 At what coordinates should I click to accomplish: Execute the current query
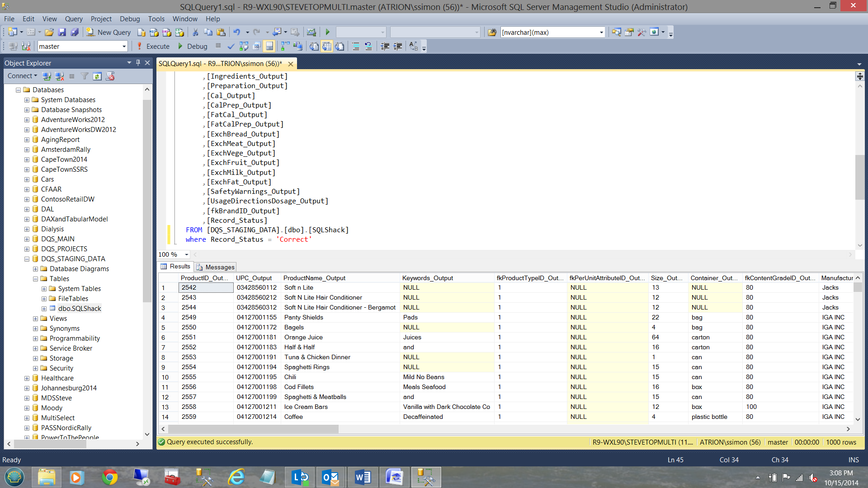pos(153,46)
